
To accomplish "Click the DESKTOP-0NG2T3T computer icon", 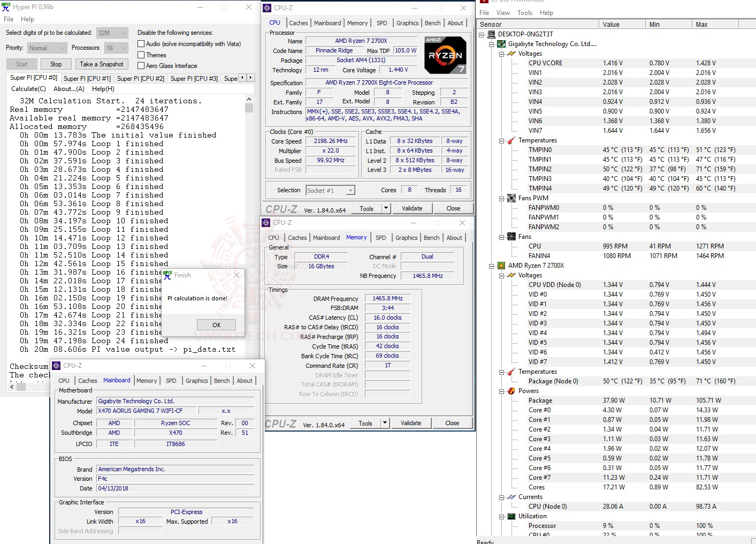I will [491, 34].
